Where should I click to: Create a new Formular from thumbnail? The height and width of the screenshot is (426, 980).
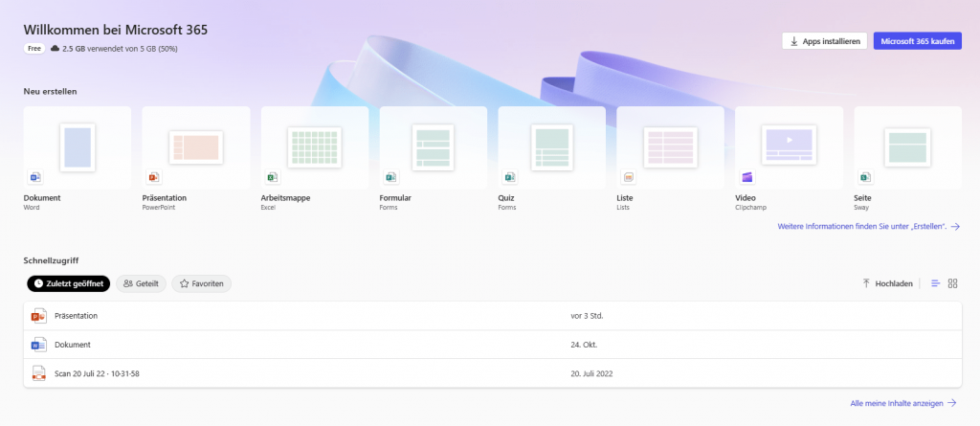tap(434, 147)
